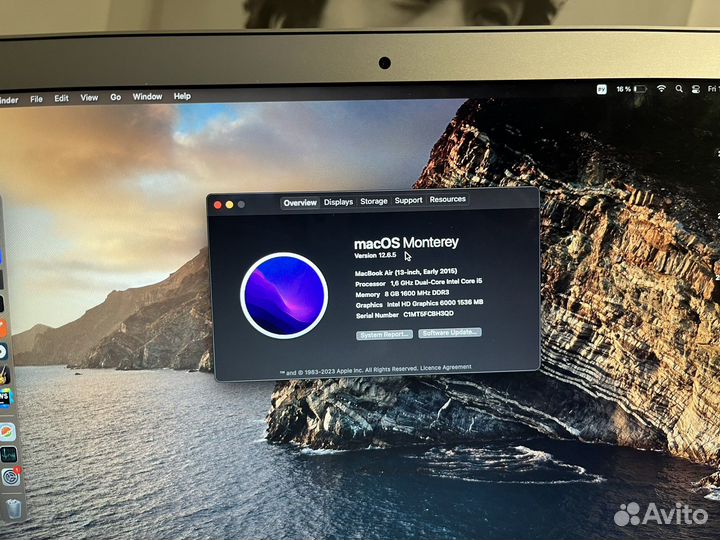The width and height of the screenshot is (720, 540).
Task: Click the battery 16 % indicator
Action: click(x=631, y=89)
